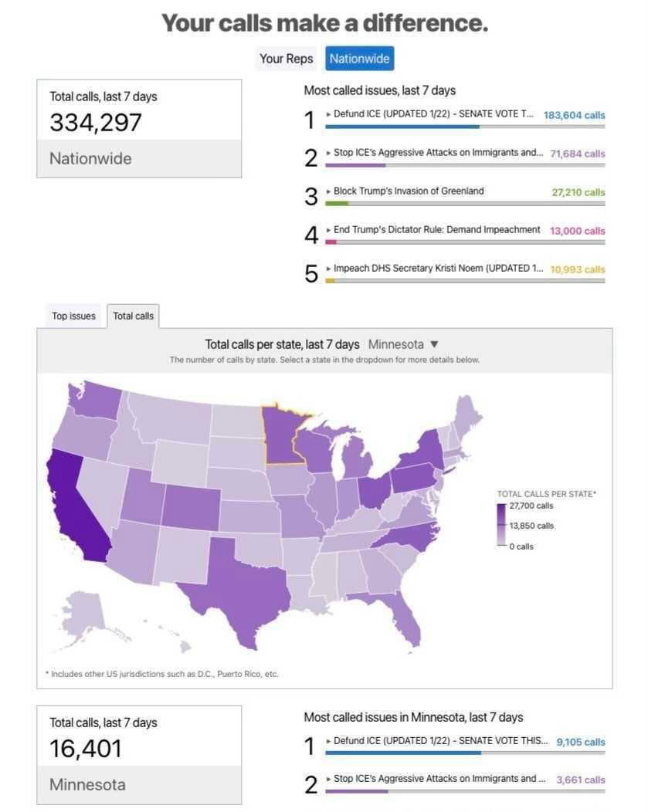Click the 27,210 calls count
This screenshot has width=648, height=812.
tap(578, 192)
